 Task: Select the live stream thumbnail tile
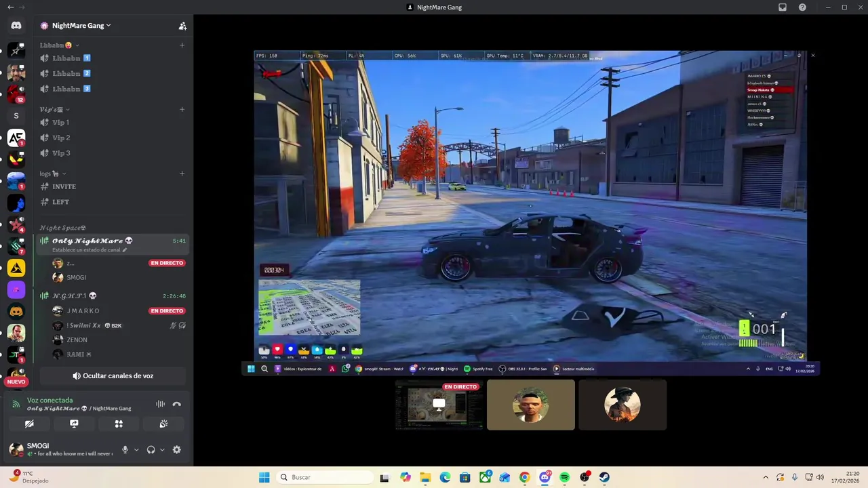coord(439,405)
